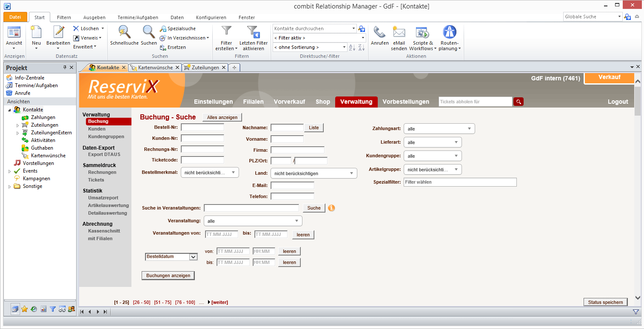644x329 pixels.
Task: Expand the Events tree node
Action: pyautogui.click(x=9, y=171)
